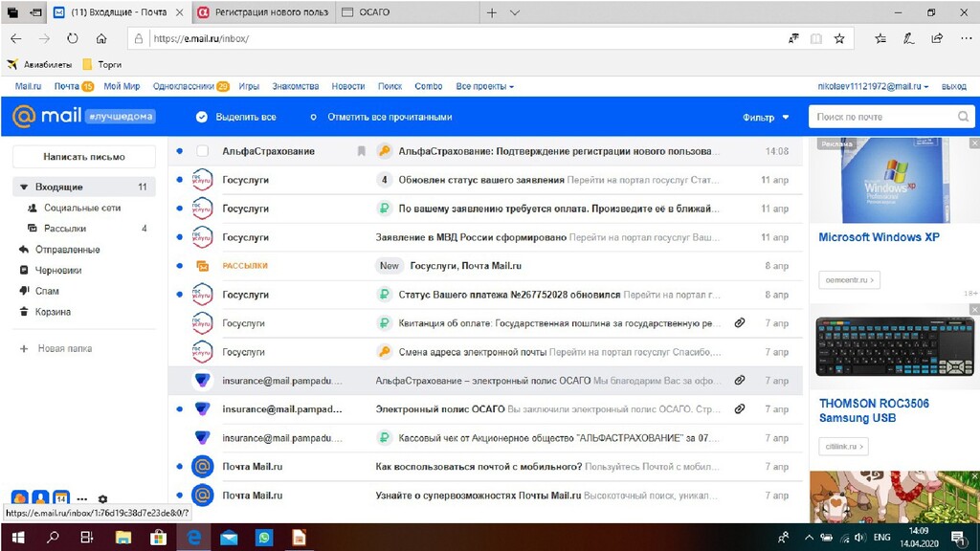This screenshot has height=551, width=980.
Task: Open the account dropdown nikolaev11121972@mail.ru
Action: [873, 86]
